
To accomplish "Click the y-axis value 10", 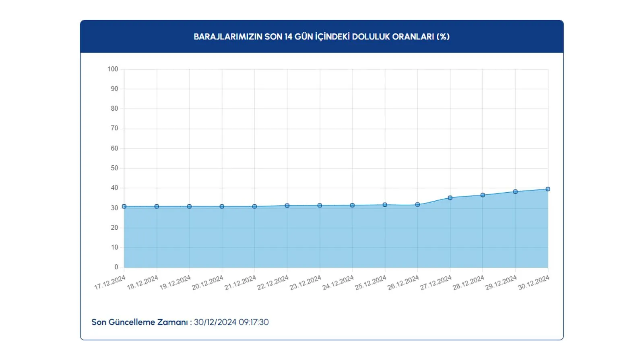I will pos(115,247).
